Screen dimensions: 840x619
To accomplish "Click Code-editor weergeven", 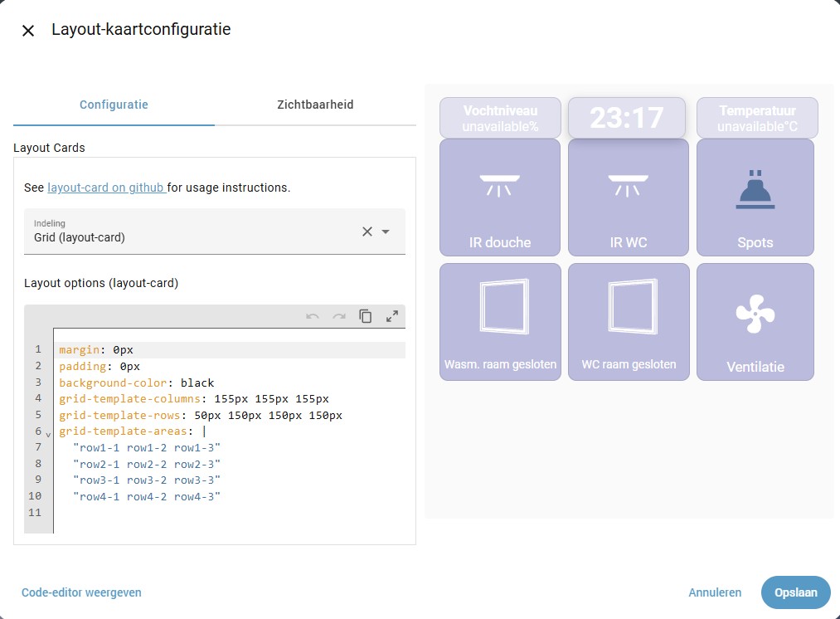I will (81, 592).
